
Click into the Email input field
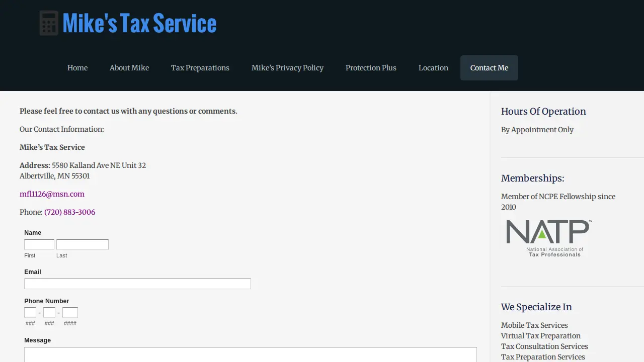pyautogui.click(x=137, y=284)
